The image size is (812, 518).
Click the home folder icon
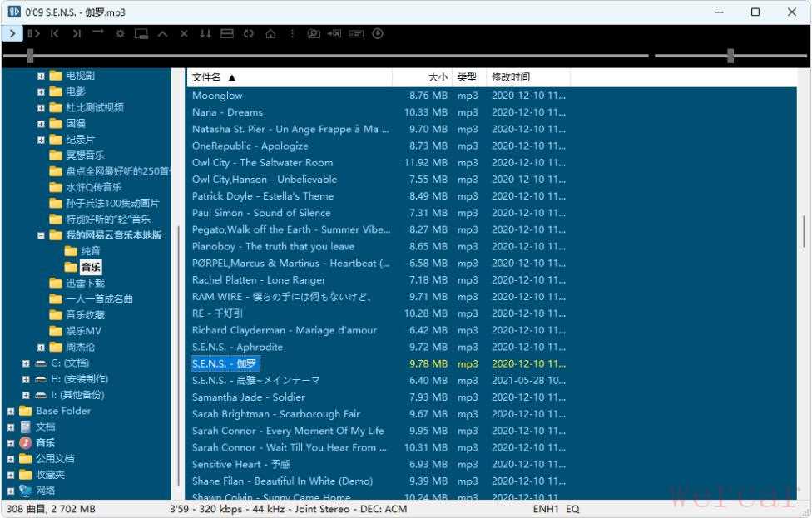point(270,34)
